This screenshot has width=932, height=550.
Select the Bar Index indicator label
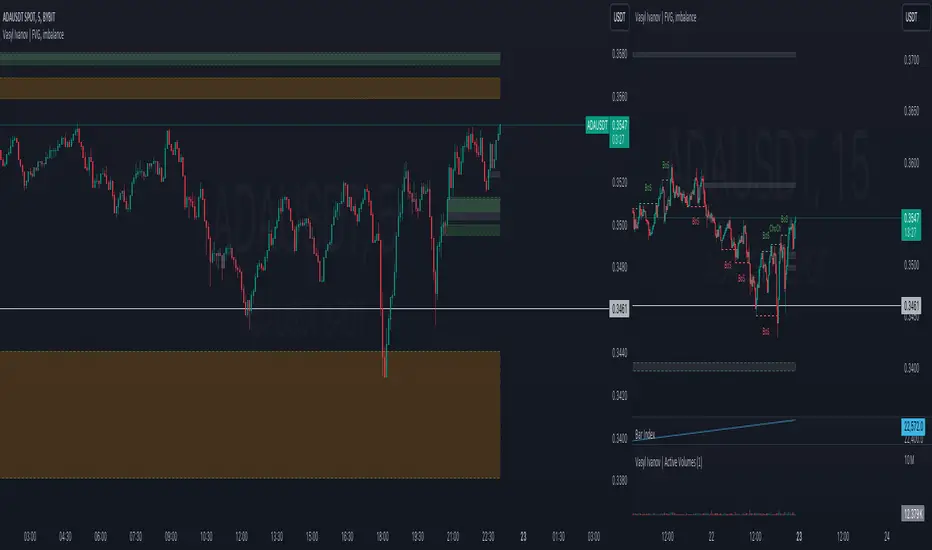645,435
